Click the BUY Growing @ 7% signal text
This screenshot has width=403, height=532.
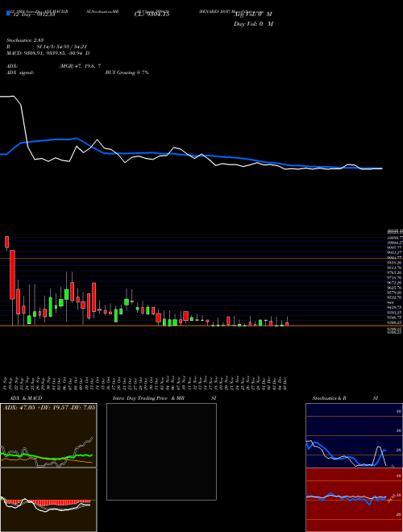coord(127,73)
